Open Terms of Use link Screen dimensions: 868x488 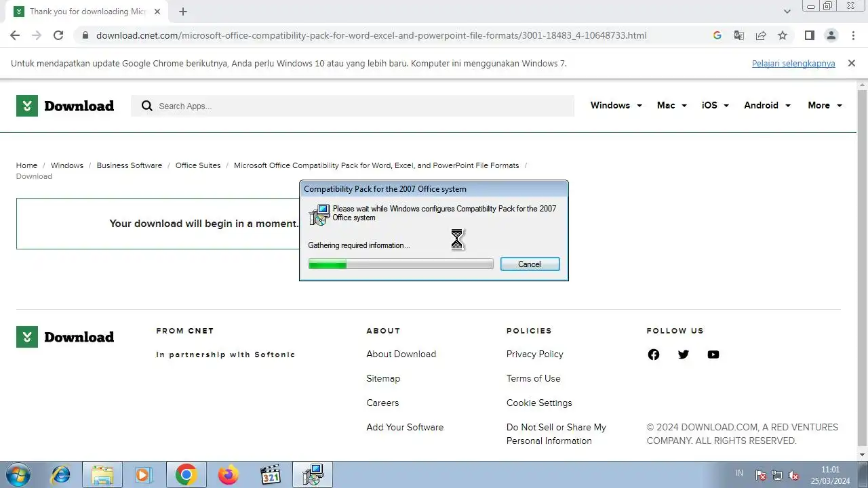click(533, 378)
